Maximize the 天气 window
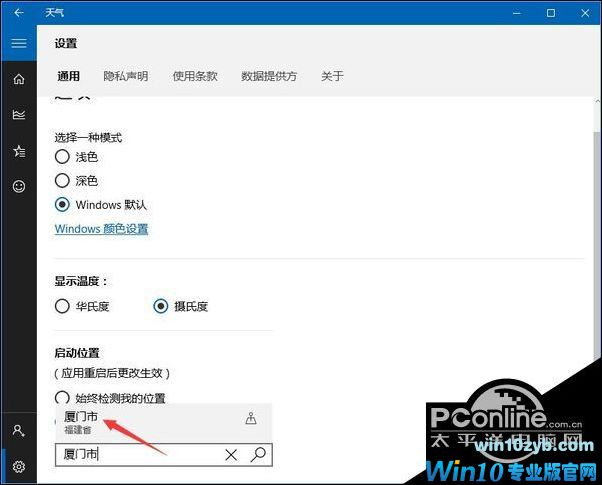The image size is (602, 485). coord(551,13)
